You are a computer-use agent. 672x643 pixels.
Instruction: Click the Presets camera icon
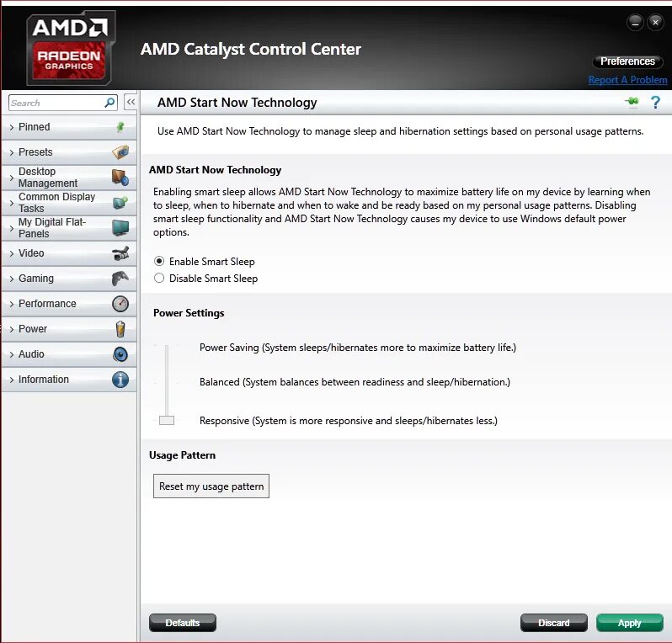point(120,152)
